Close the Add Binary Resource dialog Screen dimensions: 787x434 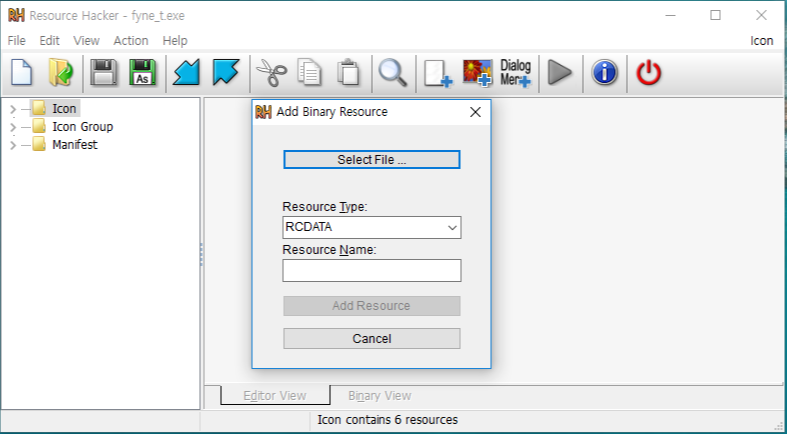475,112
